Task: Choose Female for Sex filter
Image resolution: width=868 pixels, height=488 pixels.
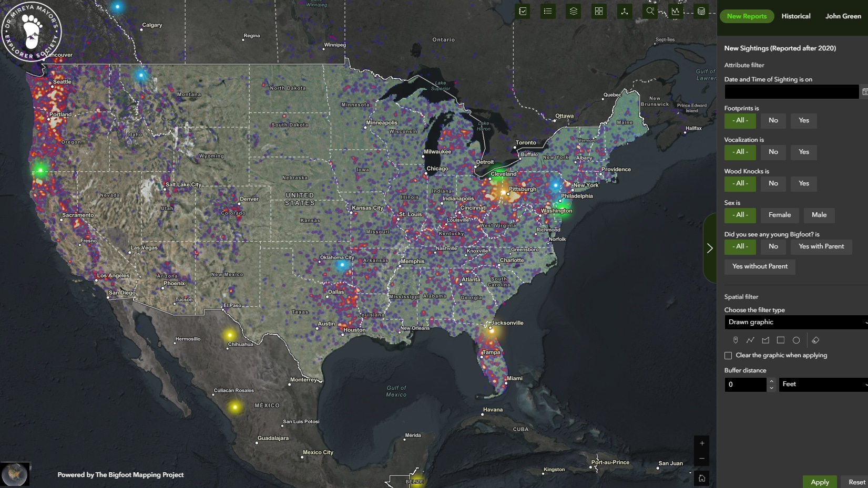Action: pos(779,215)
